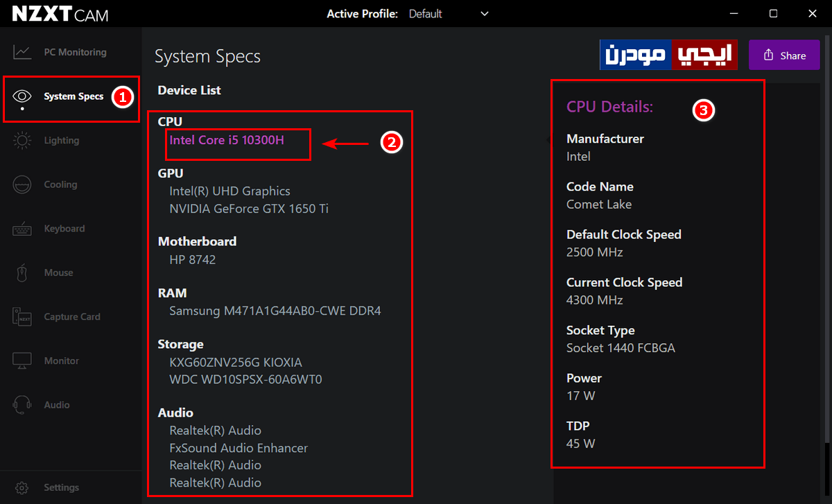This screenshot has width=832, height=504.
Task: Open PC Monitoring chart icon in sidebar
Action: 22,52
